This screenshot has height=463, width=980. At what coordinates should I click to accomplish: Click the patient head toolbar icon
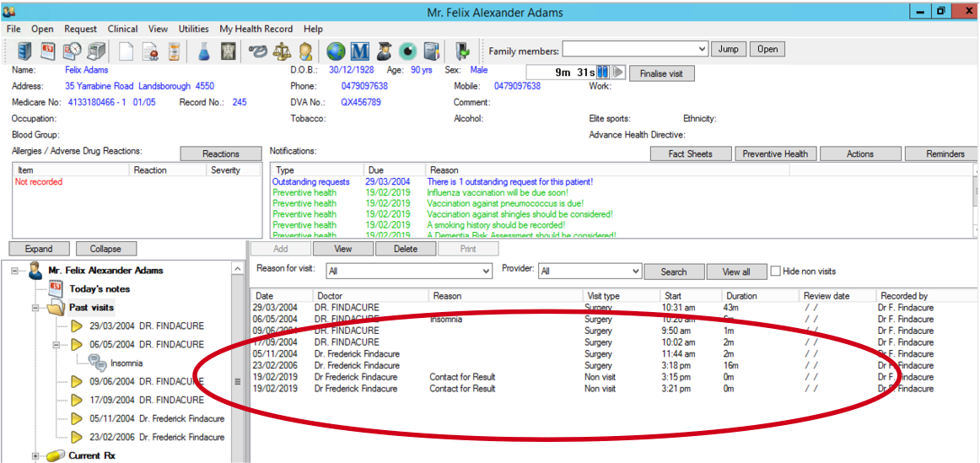(305, 50)
